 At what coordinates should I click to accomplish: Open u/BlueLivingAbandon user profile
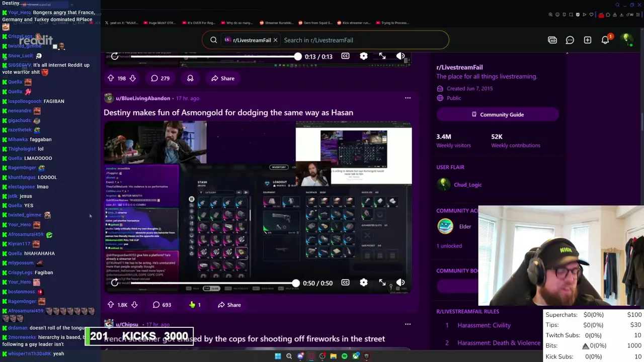click(143, 98)
